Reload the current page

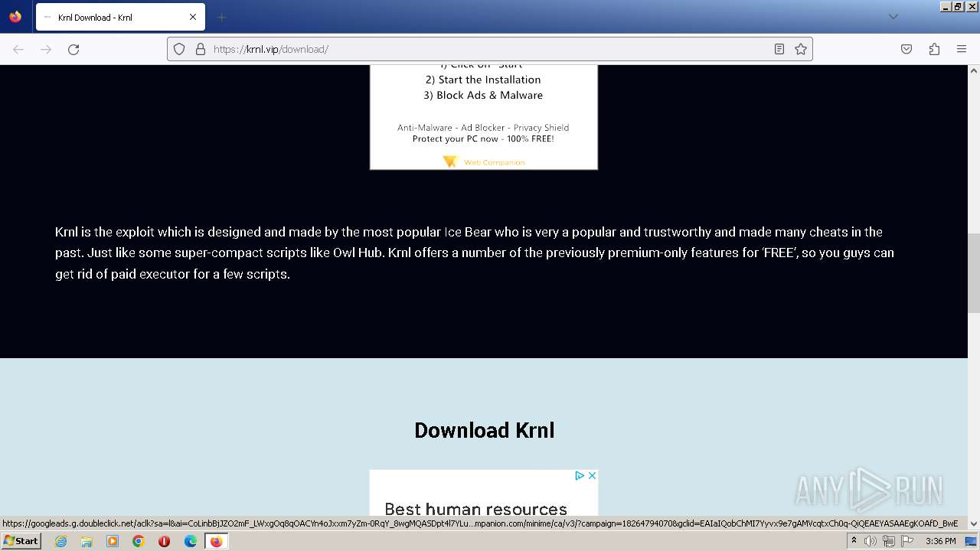point(73,49)
